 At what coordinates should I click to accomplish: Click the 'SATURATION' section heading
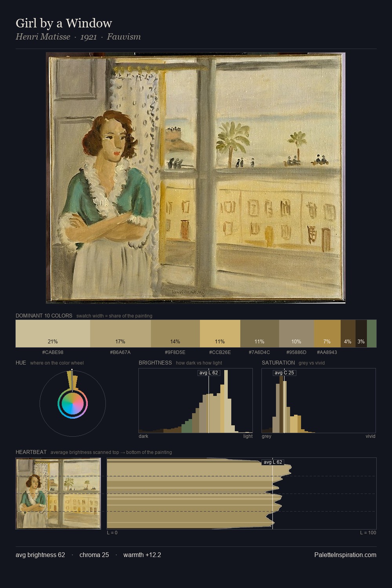278,363
